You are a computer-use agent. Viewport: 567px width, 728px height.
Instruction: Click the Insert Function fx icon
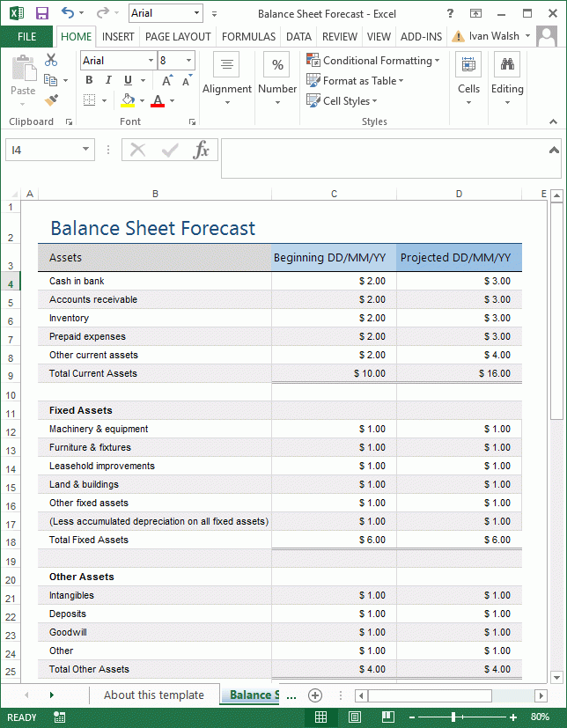click(202, 150)
